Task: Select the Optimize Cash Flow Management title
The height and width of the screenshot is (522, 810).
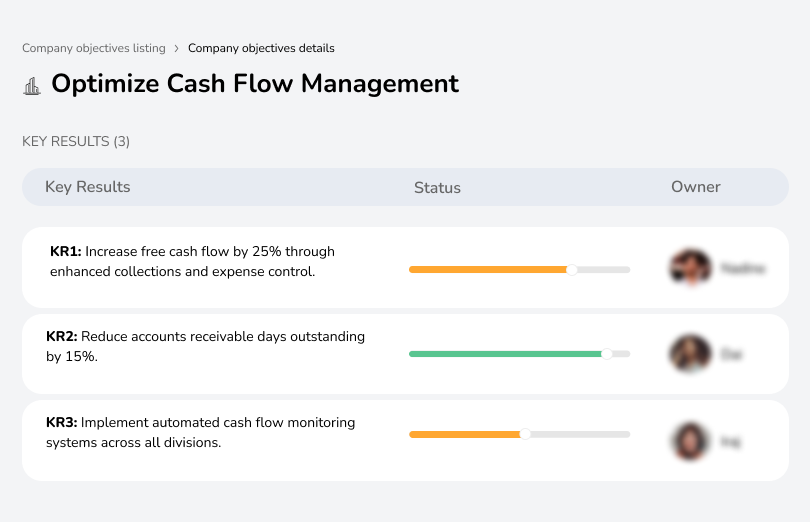Action: point(255,84)
